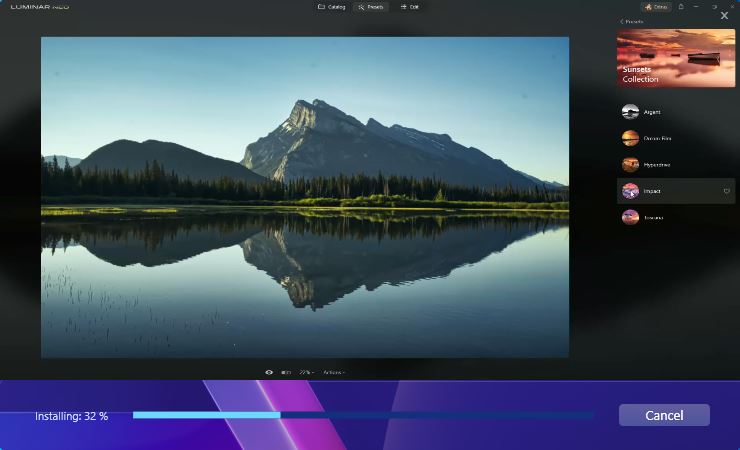Image resolution: width=740 pixels, height=450 pixels.
Task: Click the Hyperdrive preset thumbnail
Action: [630, 165]
